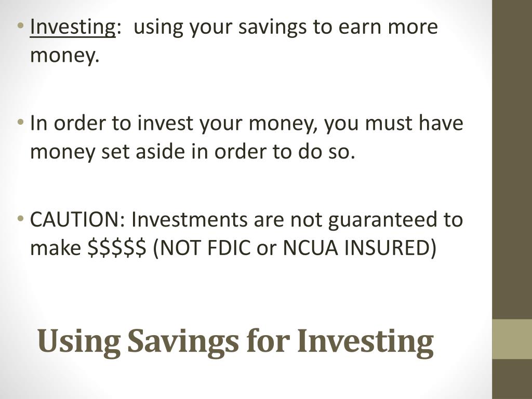Click the phrase you must have
This screenshot has height=399, width=532.
coord(394,124)
